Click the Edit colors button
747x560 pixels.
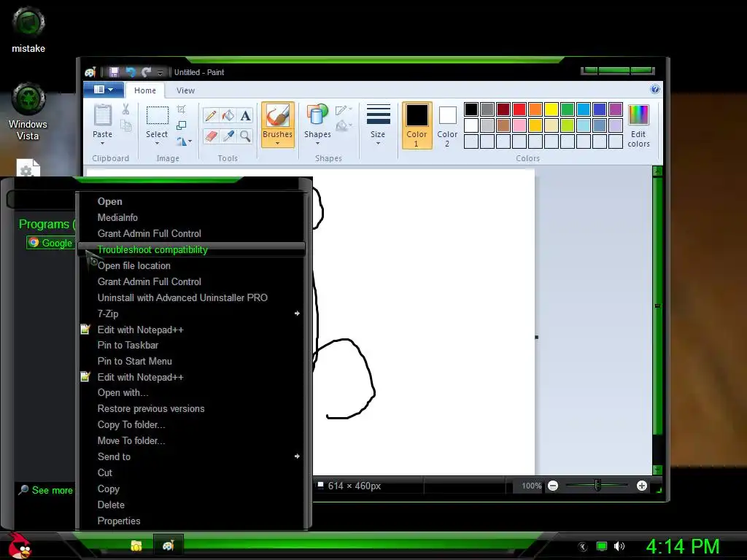pyautogui.click(x=638, y=126)
